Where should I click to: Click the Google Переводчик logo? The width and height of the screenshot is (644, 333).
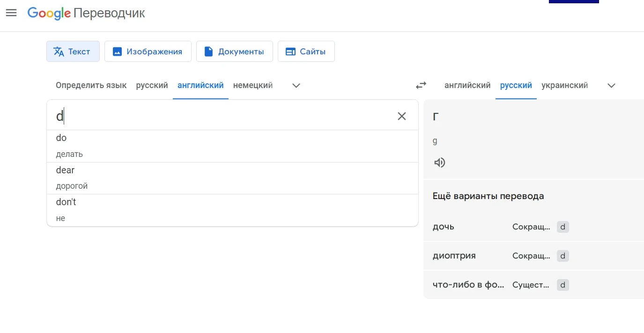pos(86,13)
